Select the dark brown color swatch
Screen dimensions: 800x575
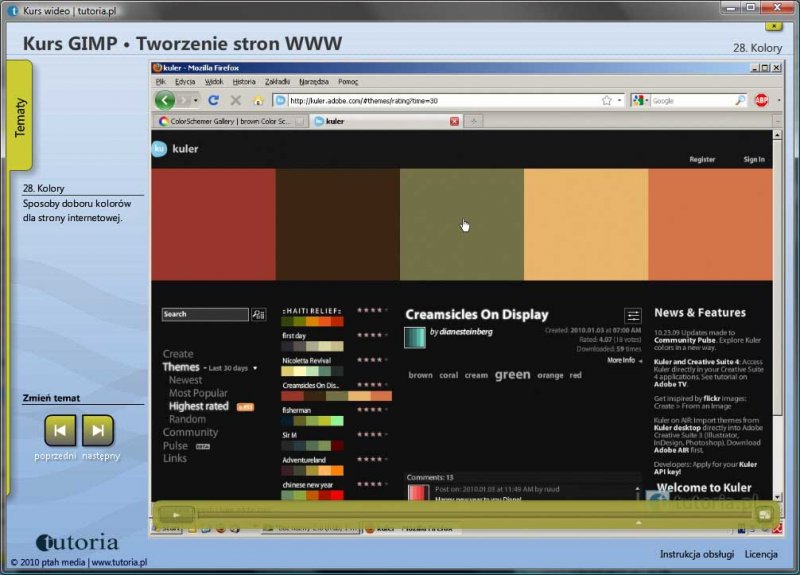point(337,224)
